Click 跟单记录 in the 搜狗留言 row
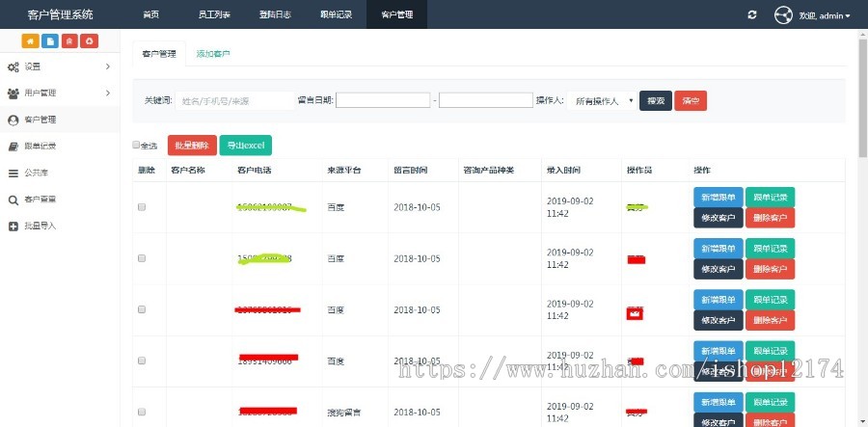 coord(770,402)
